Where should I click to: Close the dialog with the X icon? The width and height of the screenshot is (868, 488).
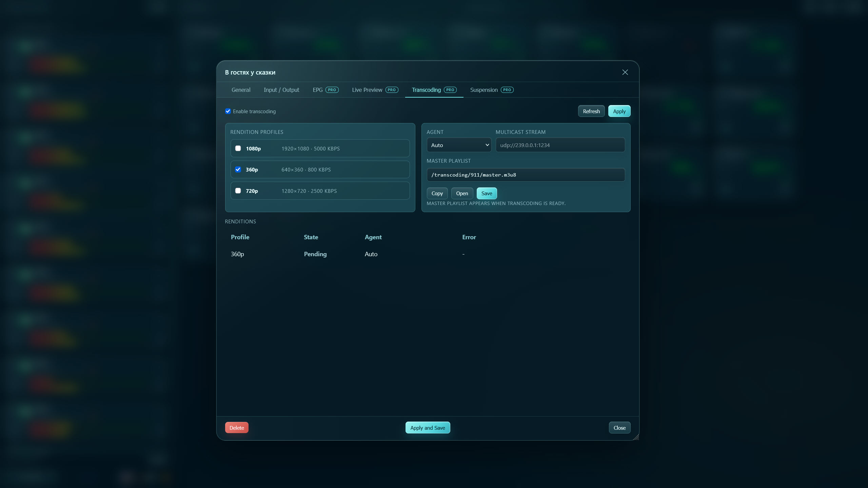(x=625, y=72)
